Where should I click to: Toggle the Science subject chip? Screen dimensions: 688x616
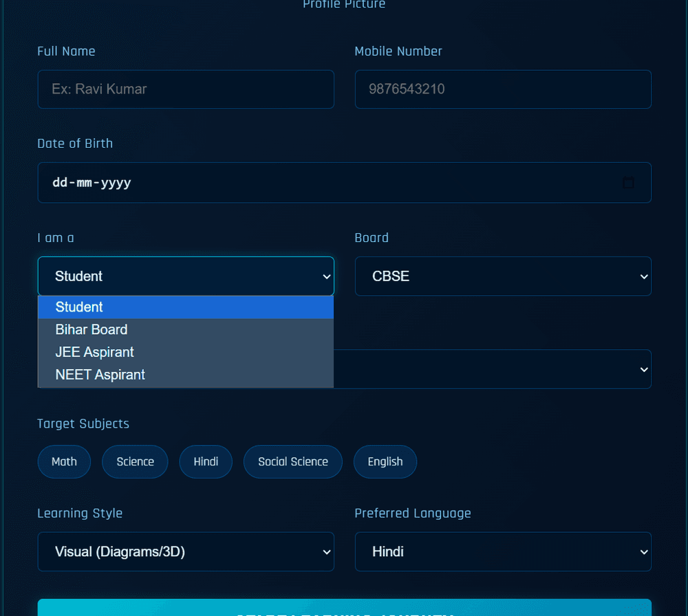coord(135,461)
